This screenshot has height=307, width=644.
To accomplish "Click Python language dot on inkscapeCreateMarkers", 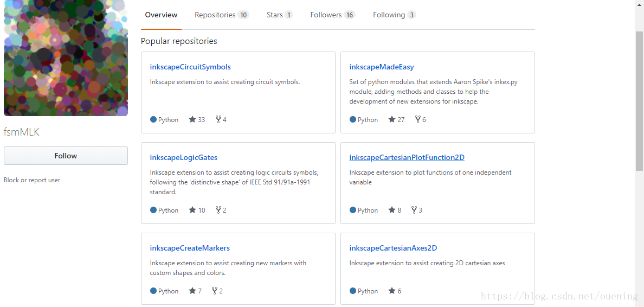I will click(x=153, y=291).
